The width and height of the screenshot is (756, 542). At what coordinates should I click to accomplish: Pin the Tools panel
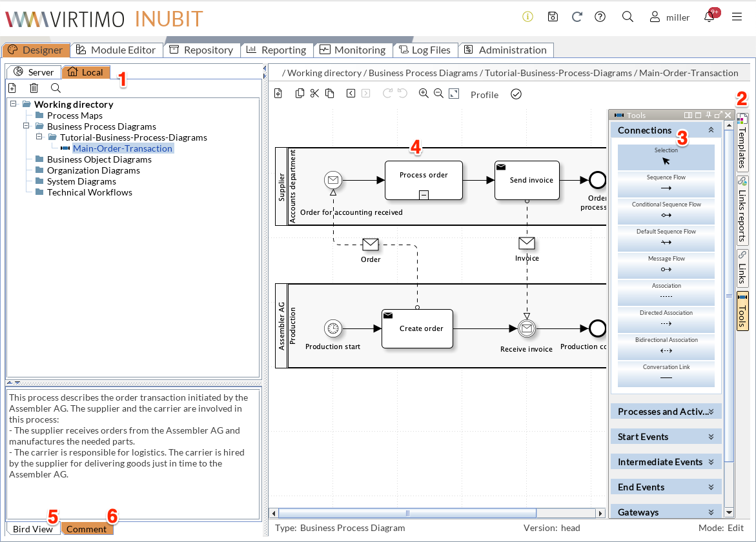[708, 115]
